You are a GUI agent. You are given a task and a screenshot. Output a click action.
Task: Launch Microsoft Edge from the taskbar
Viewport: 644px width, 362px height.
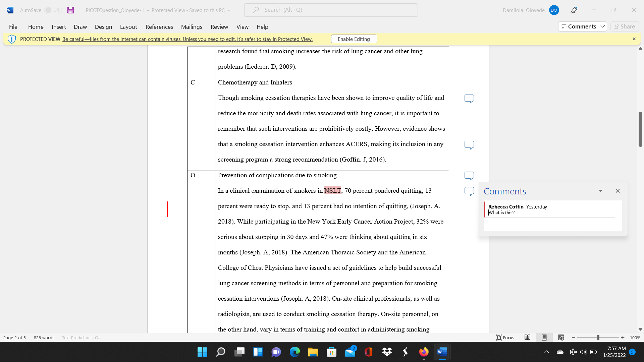click(294, 352)
